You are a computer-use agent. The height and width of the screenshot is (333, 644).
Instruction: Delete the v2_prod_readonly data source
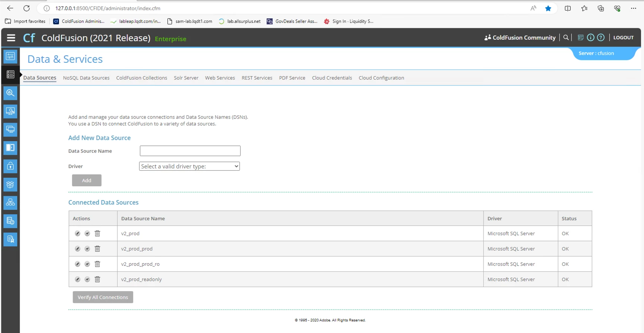97,279
